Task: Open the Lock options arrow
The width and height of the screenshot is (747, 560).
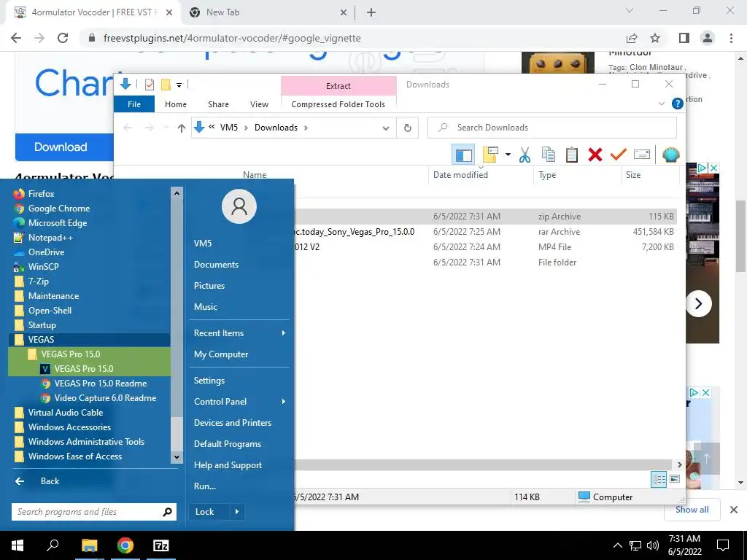Action: 237,512
